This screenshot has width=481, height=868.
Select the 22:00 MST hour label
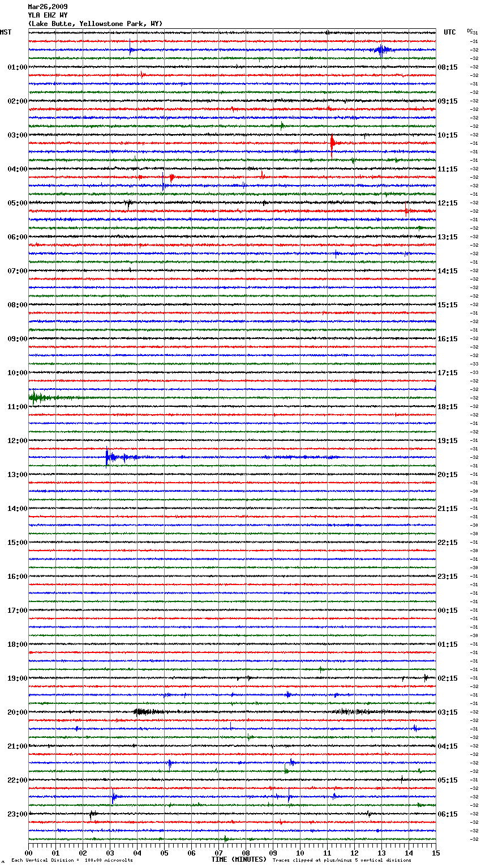(x=18, y=780)
